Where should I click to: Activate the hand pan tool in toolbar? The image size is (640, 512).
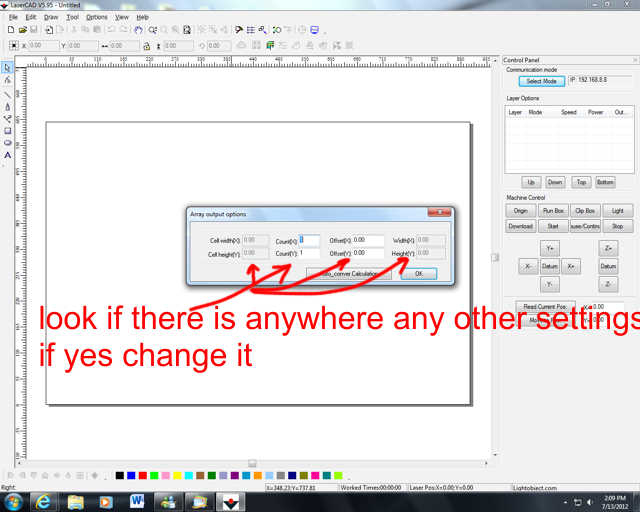click(x=138, y=30)
